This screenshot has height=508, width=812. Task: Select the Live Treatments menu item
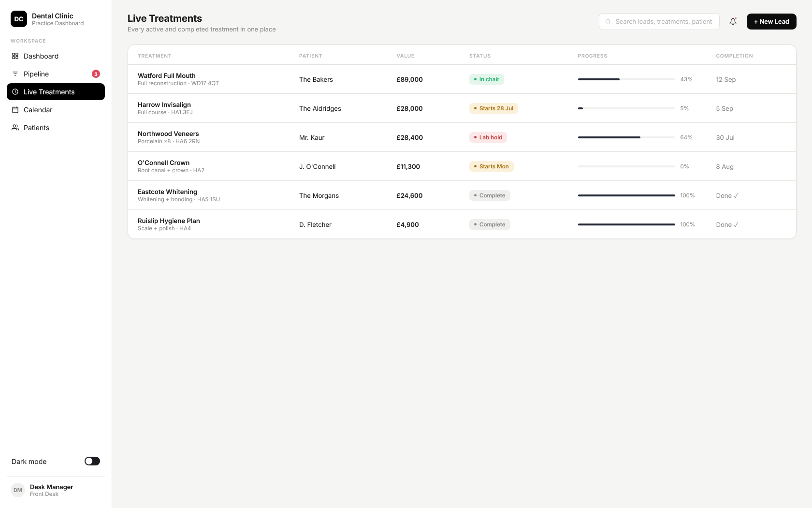(56, 92)
